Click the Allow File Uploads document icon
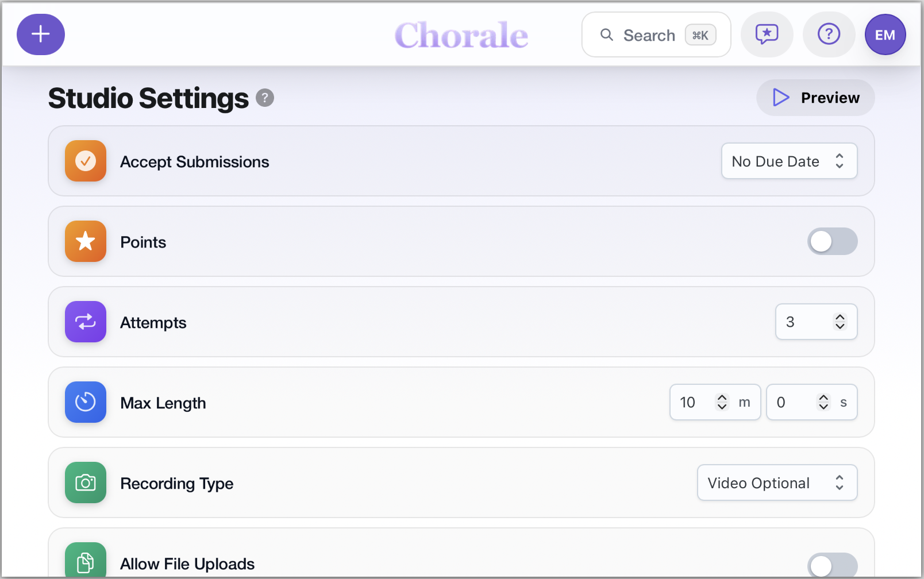 coord(86,560)
